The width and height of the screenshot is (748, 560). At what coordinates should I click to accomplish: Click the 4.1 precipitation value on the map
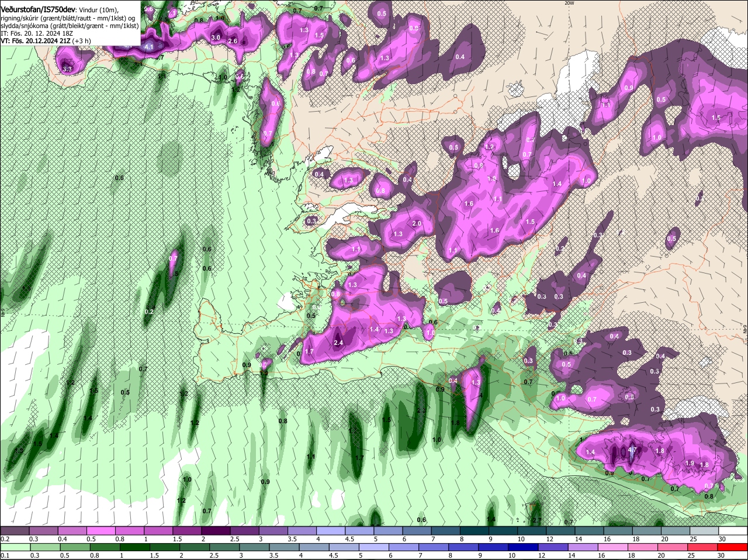point(149,47)
